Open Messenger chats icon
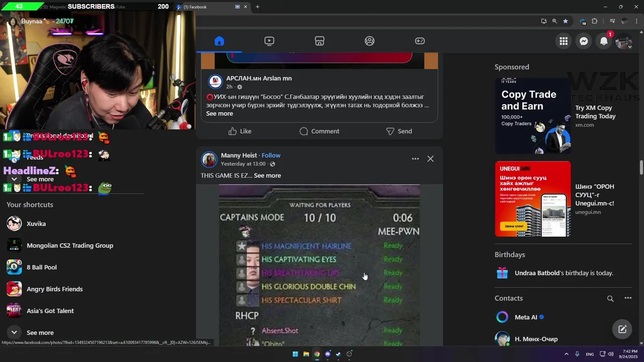 coord(584,41)
